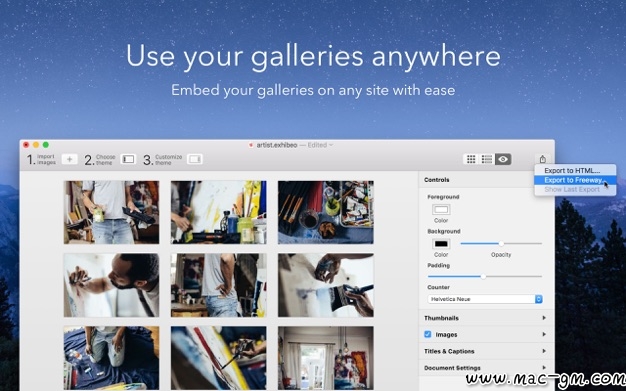
Task: Open the Choose theme panel icon
Action: click(x=128, y=159)
